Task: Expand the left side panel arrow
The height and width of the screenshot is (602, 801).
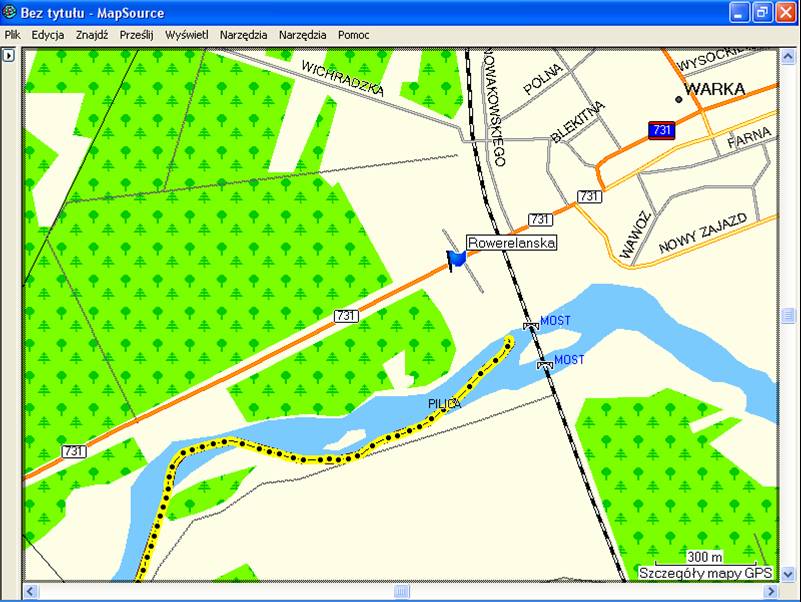Action: pos(9,55)
